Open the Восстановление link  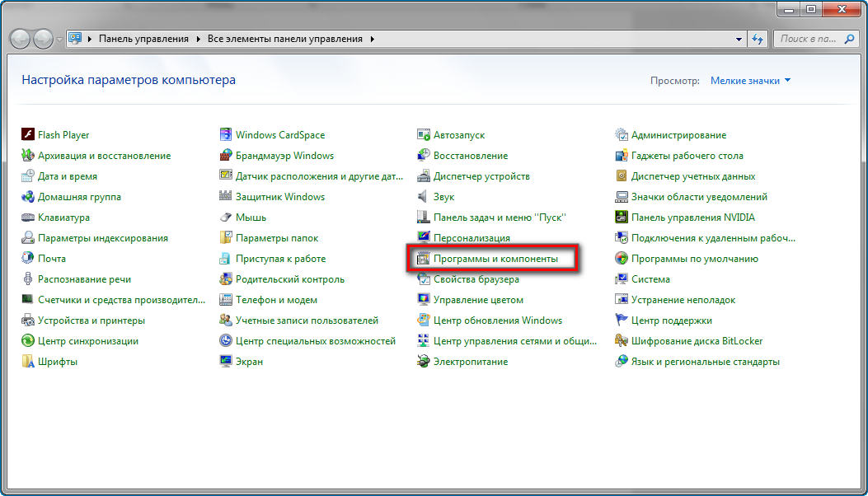471,156
